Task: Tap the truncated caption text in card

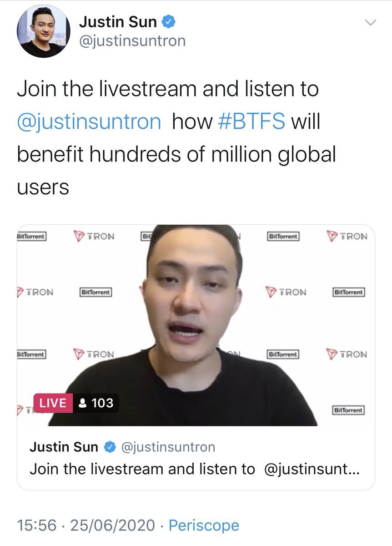Action: pos(195,469)
